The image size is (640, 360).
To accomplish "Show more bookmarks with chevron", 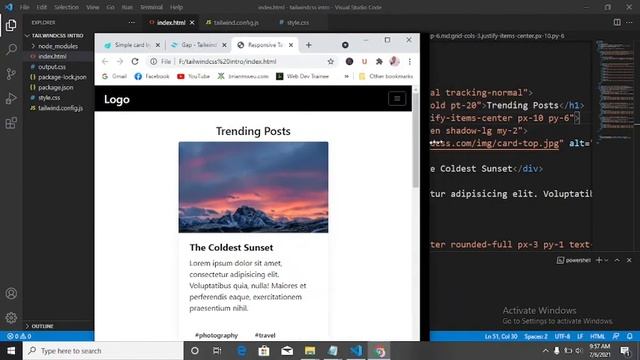I will (x=347, y=76).
